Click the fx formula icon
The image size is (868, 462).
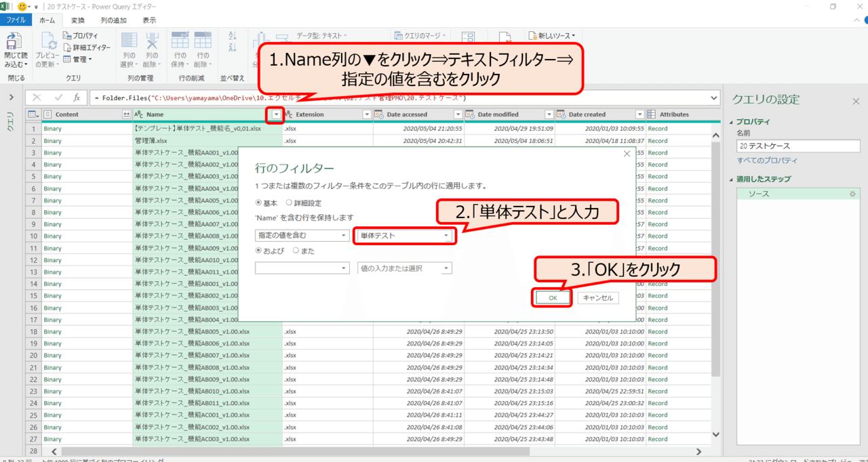(77, 98)
